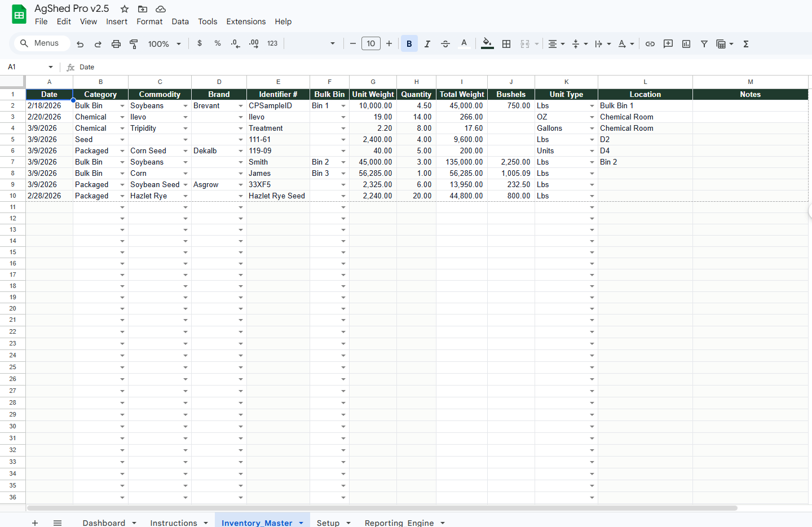Viewport: 812px width, 527px height.
Task: Click the Menus search button
Action: [39, 43]
